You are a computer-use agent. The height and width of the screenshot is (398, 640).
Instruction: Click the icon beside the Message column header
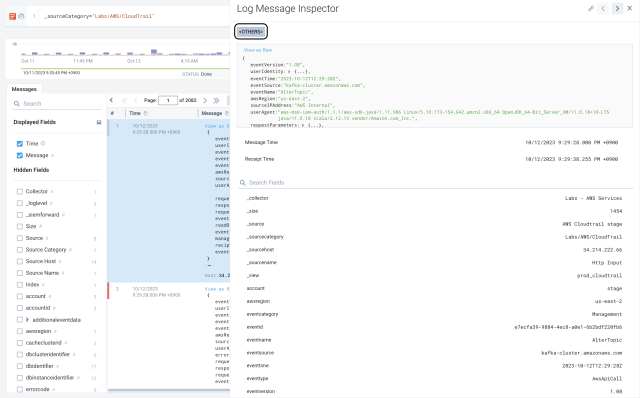click(227, 113)
